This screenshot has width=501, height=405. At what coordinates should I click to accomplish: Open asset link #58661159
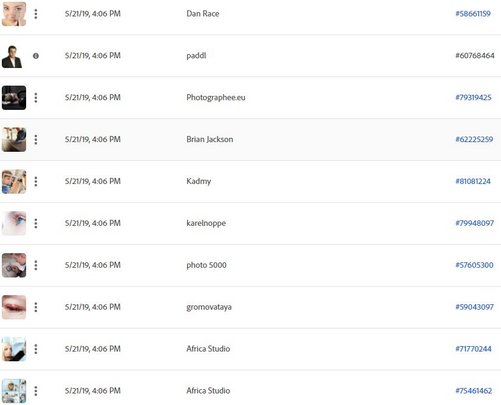[x=473, y=14]
